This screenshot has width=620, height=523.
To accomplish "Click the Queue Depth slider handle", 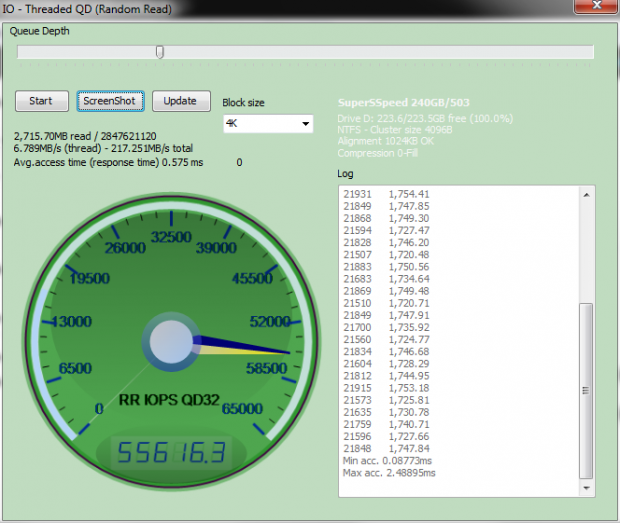I will 160,52.
